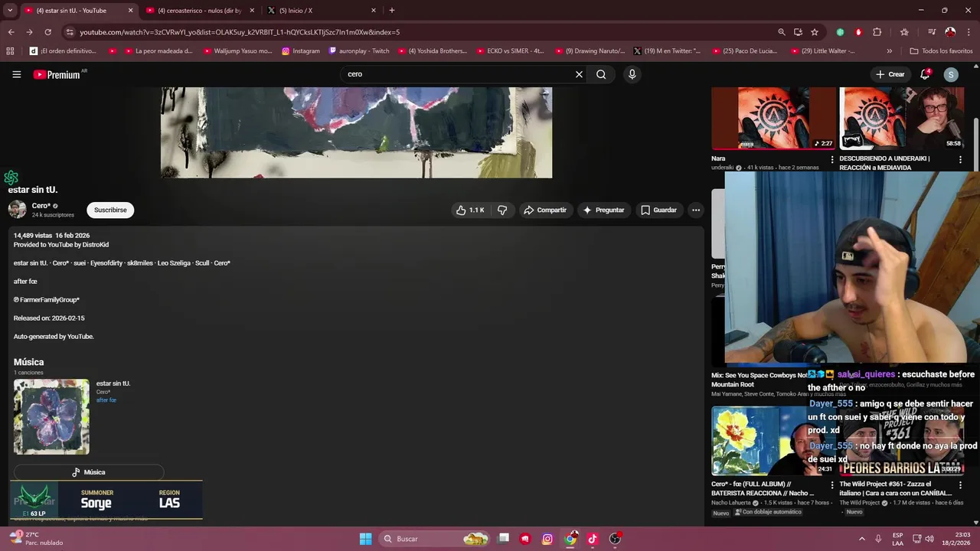The height and width of the screenshot is (551, 980).
Task: Click the Preguntar button
Action: click(603, 210)
